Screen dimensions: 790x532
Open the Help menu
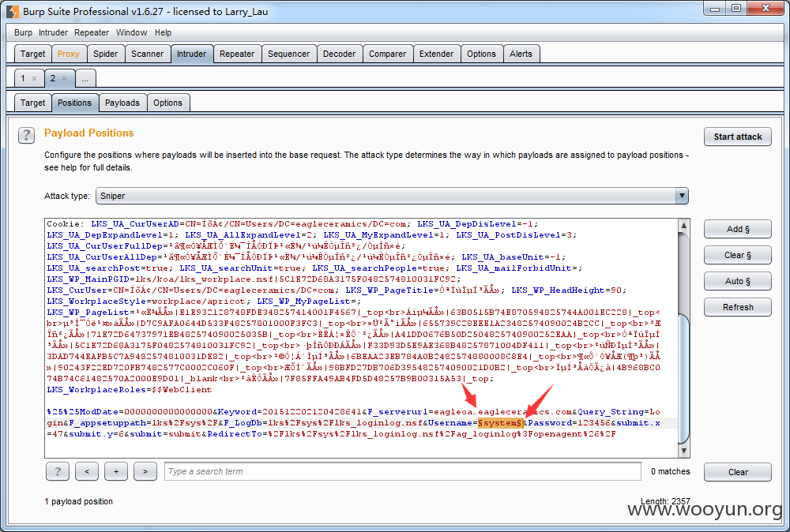click(163, 32)
